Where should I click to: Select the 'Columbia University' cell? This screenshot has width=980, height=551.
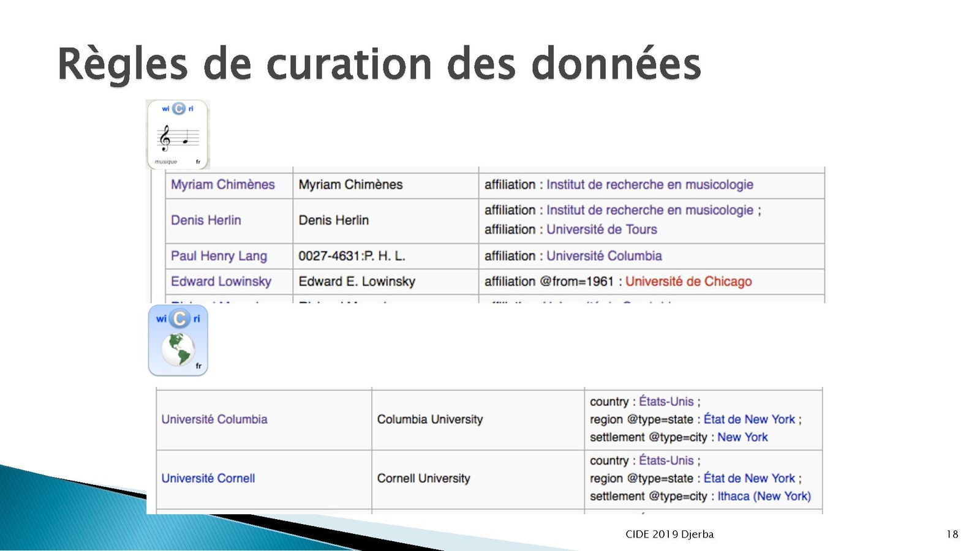coord(478,419)
